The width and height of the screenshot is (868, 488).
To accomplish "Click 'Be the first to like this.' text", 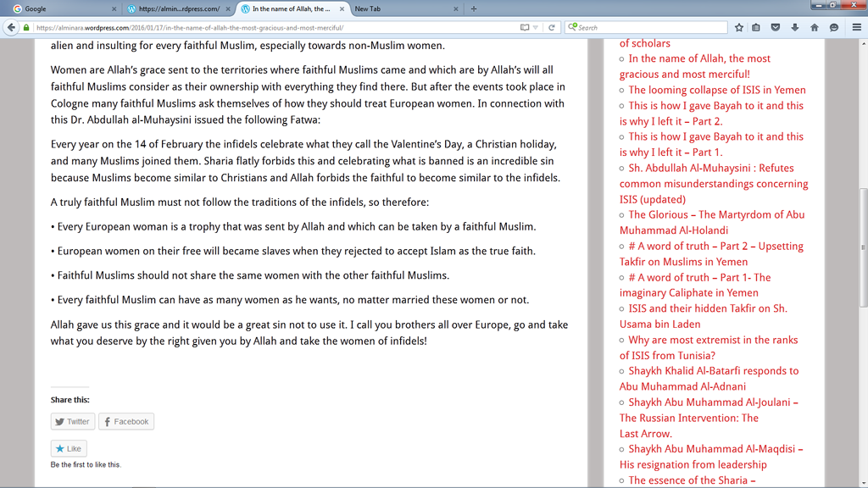I will tap(86, 465).
